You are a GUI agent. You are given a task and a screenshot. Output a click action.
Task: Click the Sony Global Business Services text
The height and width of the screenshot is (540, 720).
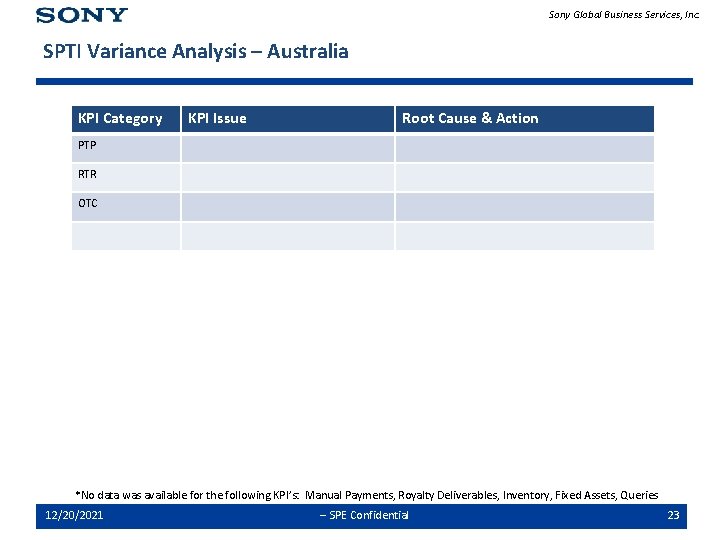(x=624, y=15)
